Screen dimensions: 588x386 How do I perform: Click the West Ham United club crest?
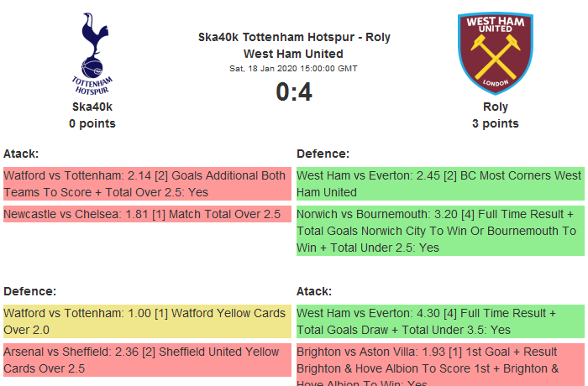(495, 53)
